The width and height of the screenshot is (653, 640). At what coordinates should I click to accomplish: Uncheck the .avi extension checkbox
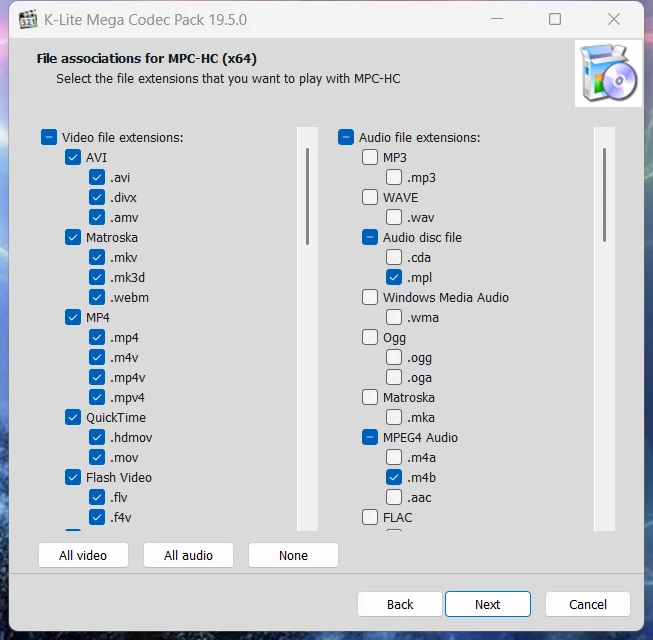pyautogui.click(x=97, y=177)
